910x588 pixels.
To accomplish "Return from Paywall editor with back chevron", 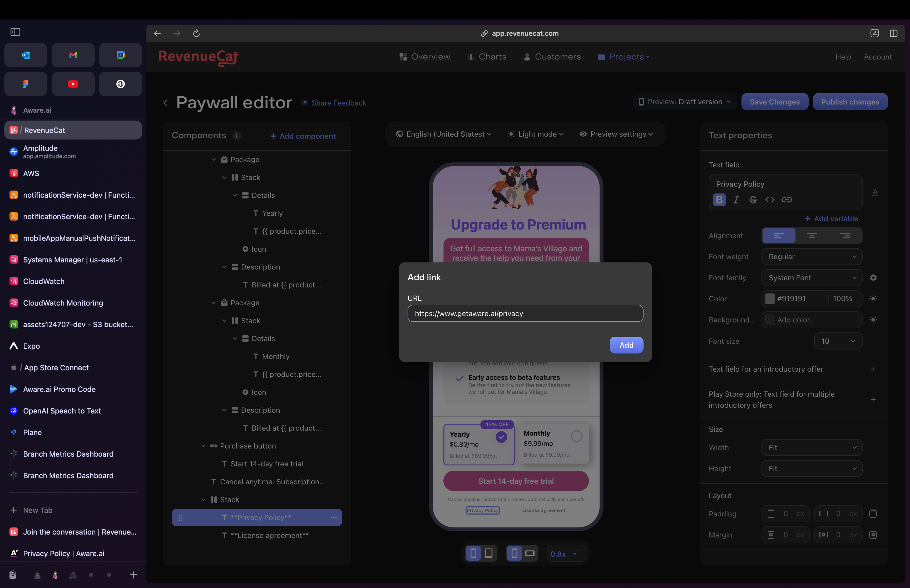I will point(165,103).
